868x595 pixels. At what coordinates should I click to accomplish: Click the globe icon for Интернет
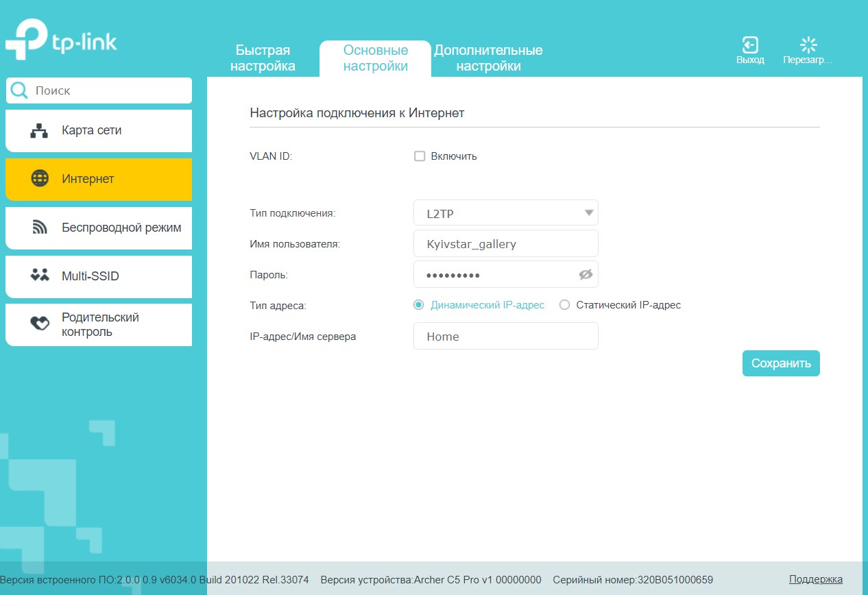[x=40, y=179]
